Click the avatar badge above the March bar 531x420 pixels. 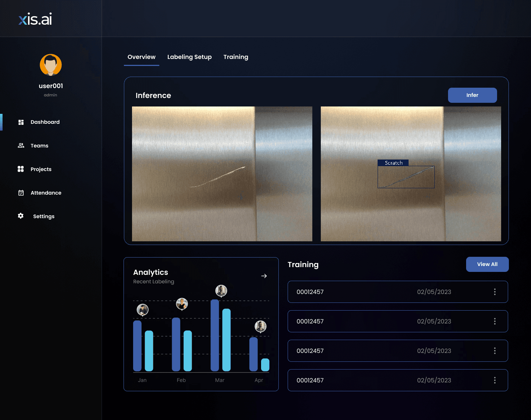click(x=221, y=291)
